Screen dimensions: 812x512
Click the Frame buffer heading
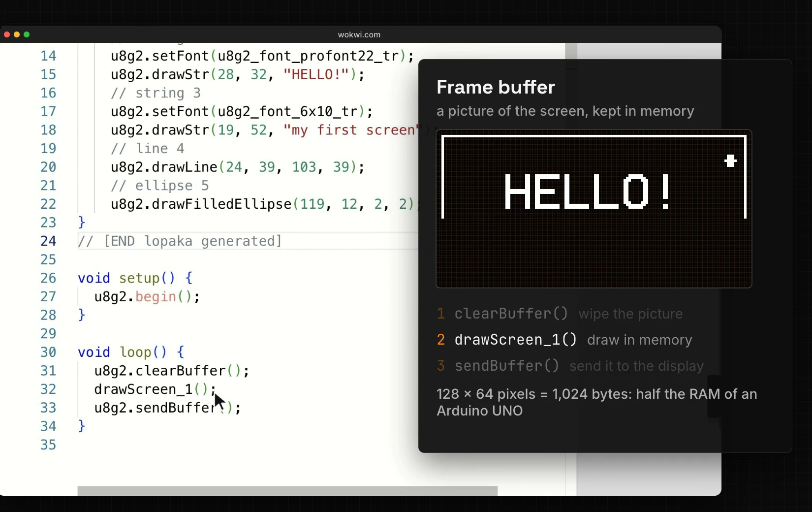coord(496,87)
